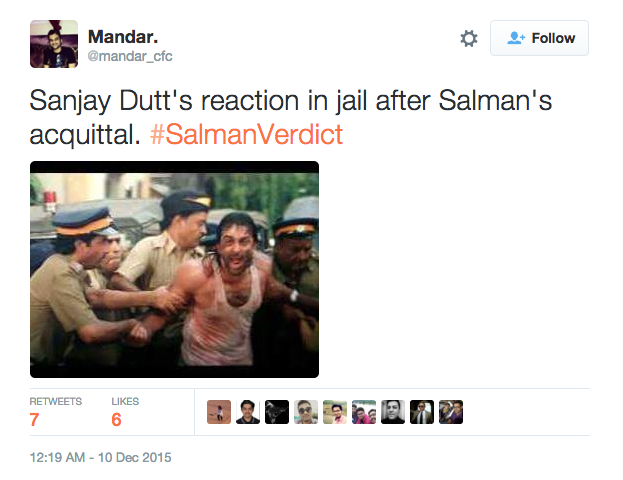
Task: Click the @mandar_cfc handle
Action: (130, 56)
